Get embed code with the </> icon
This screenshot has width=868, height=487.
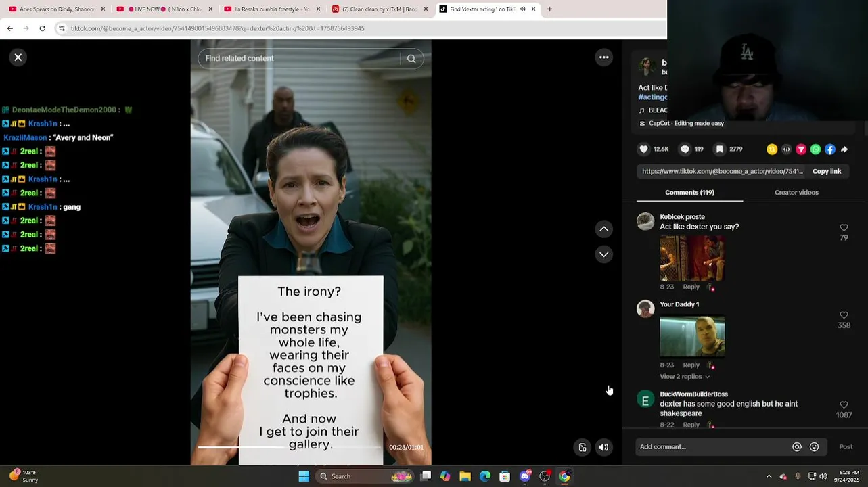786,149
